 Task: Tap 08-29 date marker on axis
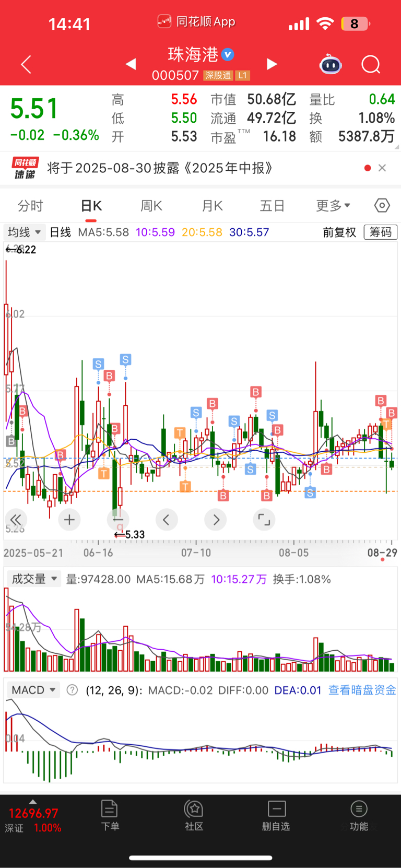382,553
